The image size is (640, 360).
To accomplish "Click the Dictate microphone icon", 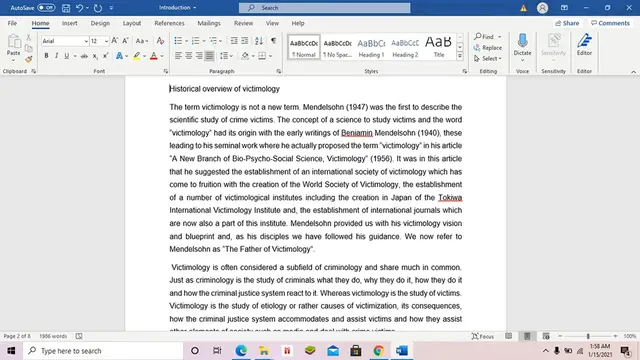I will [x=522, y=41].
